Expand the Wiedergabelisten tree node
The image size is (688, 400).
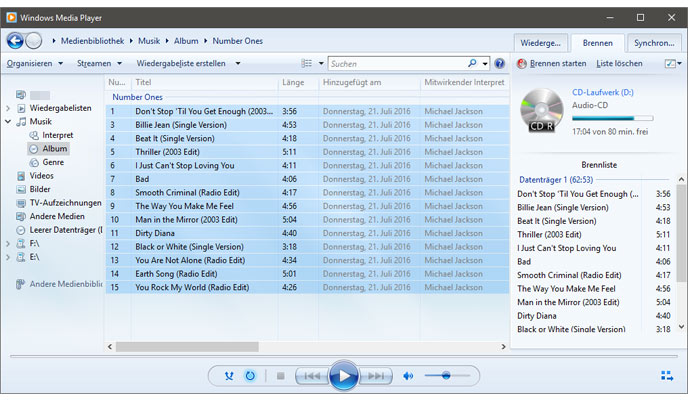tap(7, 108)
